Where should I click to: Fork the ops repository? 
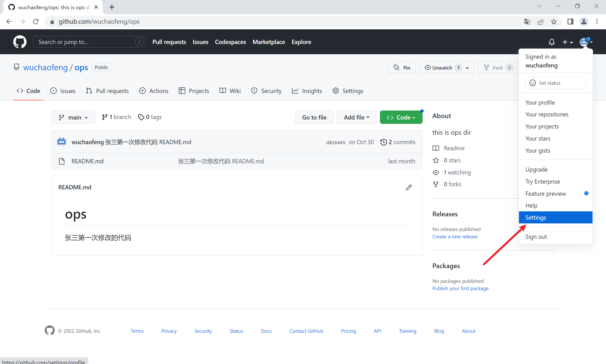(498, 68)
